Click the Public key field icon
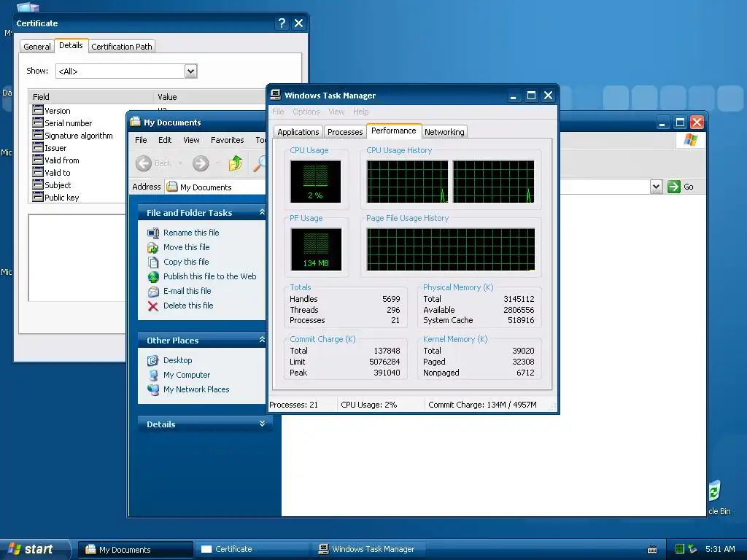This screenshot has height=560, width=747. point(38,197)
